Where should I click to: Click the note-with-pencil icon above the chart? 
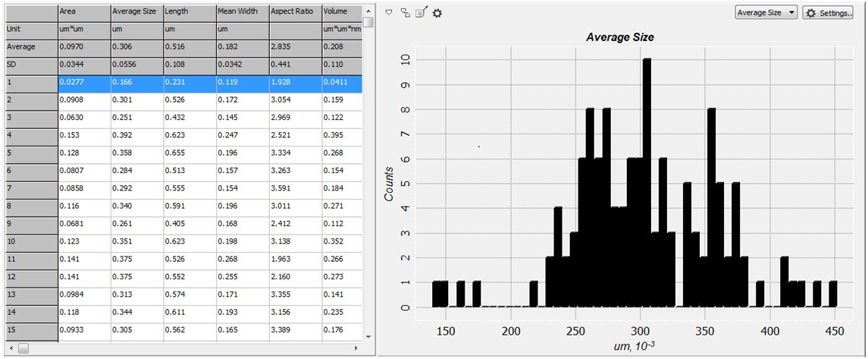[x=421, y=13]
